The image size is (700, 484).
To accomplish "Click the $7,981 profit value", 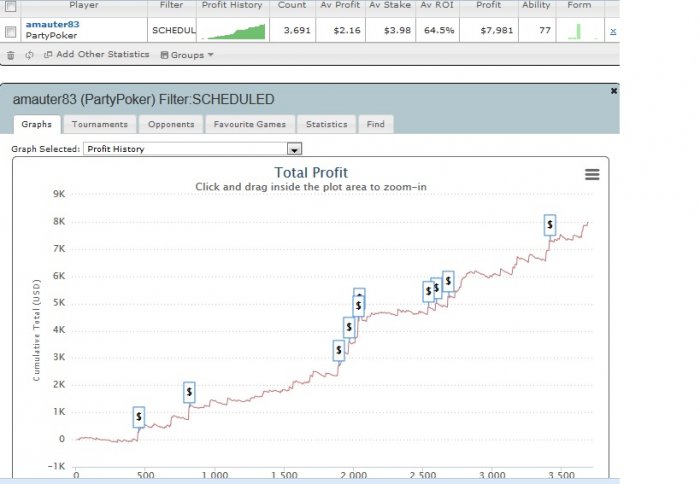I will (497, 31).
